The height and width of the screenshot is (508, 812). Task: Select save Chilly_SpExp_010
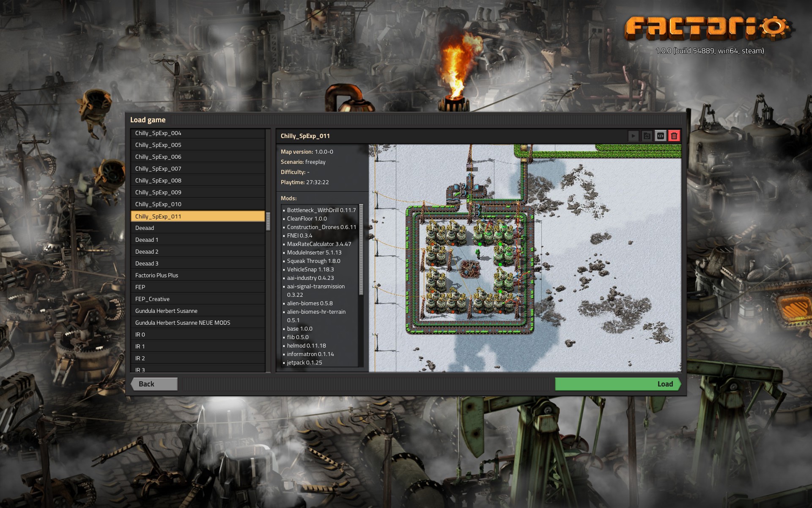(x=198, y=204)
